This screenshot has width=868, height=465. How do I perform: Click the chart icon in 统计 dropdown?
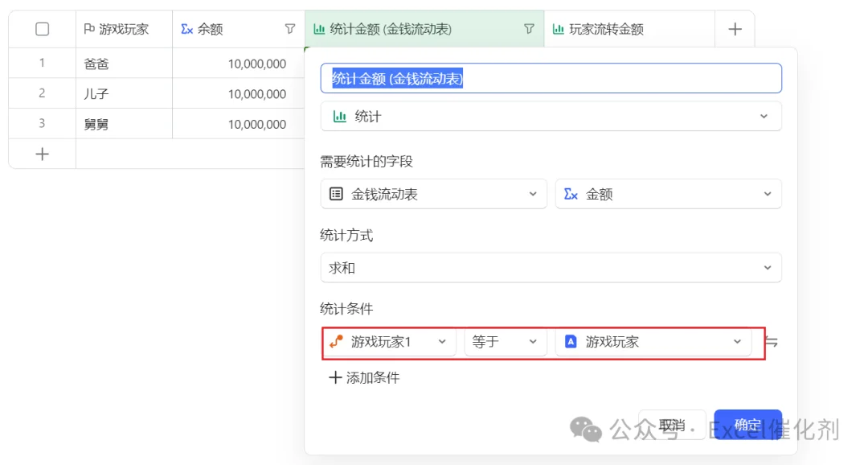point(339,117)
